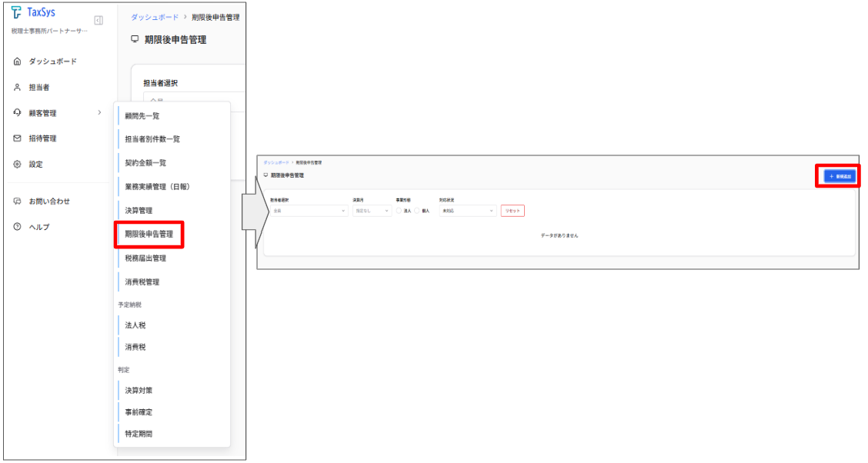Open the 担当者選択 dropdown in the right panel
Viewport: 868px width, 463px height.
coord(309,211)
